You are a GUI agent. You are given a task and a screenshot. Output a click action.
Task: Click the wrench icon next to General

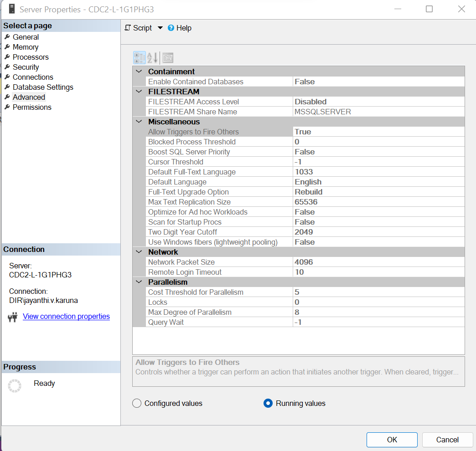tap(7, 37)
